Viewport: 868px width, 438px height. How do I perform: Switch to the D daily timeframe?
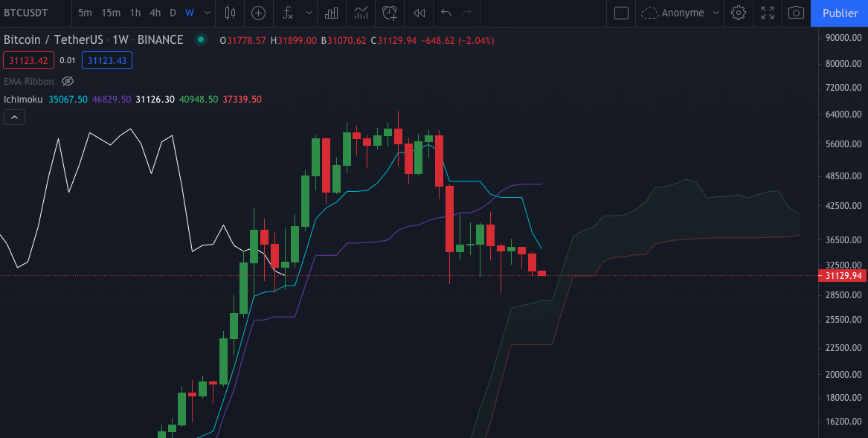click(x=173, y=13)
